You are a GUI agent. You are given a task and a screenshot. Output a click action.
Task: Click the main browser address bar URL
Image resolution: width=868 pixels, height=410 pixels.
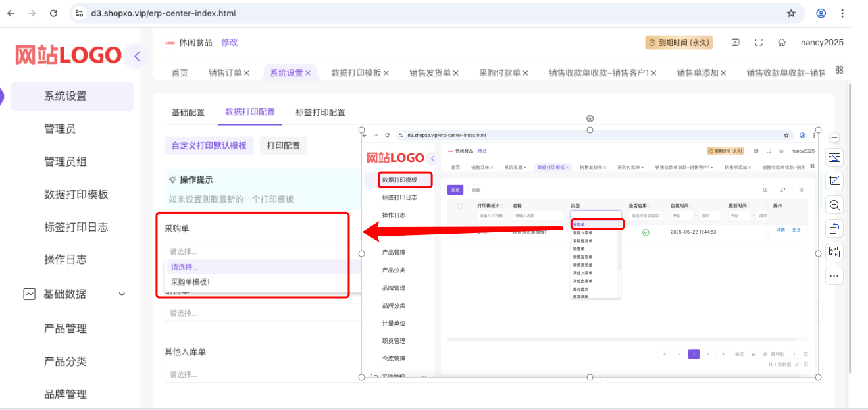(163, 13)
